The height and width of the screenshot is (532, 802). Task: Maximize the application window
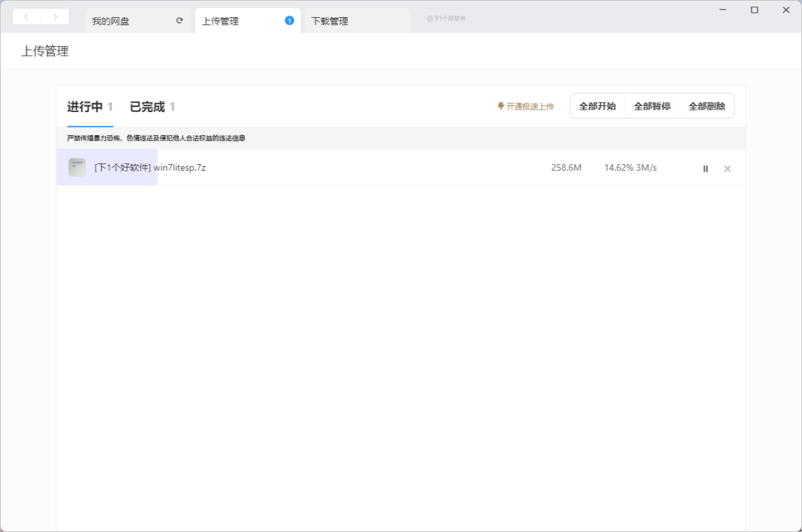(754, 10)
